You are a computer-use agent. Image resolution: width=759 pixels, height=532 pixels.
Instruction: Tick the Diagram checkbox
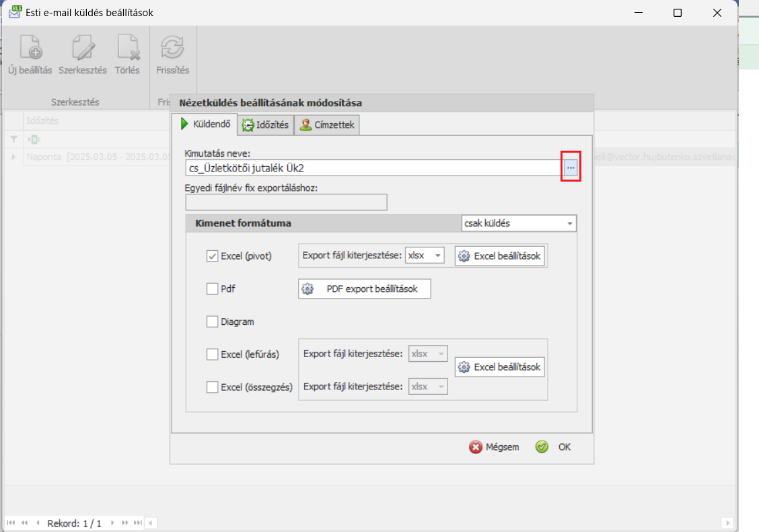[213, 321]
